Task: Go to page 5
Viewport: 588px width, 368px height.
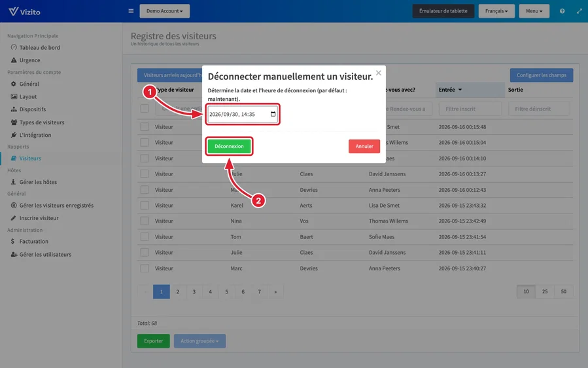Action: pyautogui.click(x=226, y=292)
